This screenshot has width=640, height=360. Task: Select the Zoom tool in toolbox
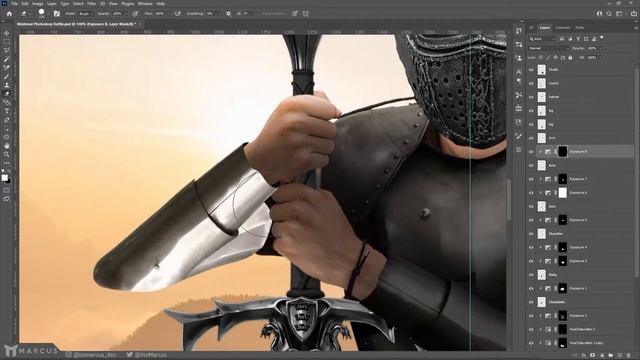7,155
